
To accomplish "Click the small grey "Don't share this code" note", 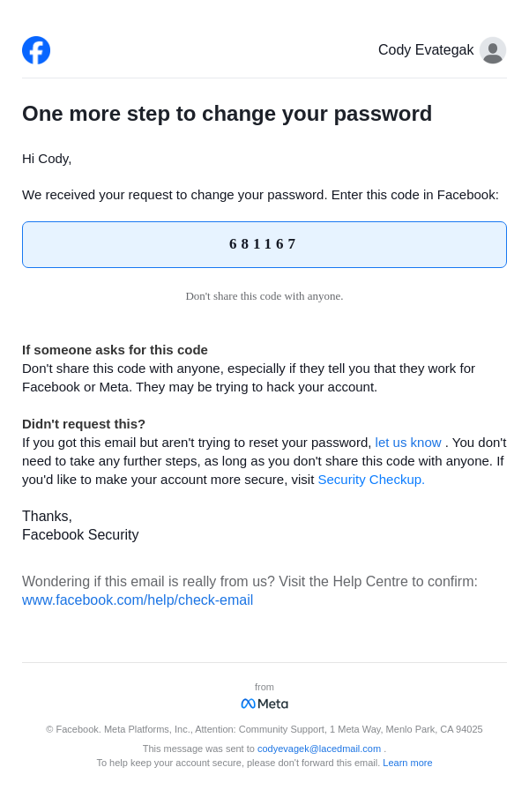I will pyautogui.click(x=264, y=296).
